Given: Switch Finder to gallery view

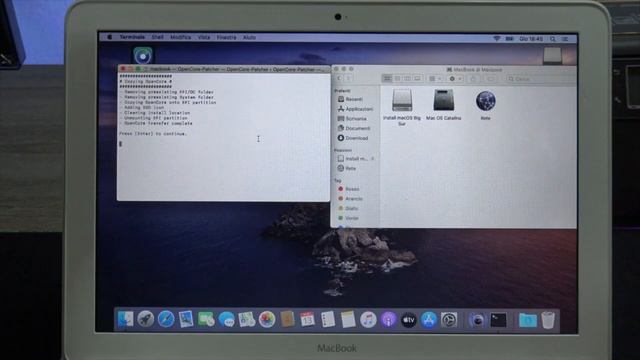Looking at the screenshot, I should point(417,78).
